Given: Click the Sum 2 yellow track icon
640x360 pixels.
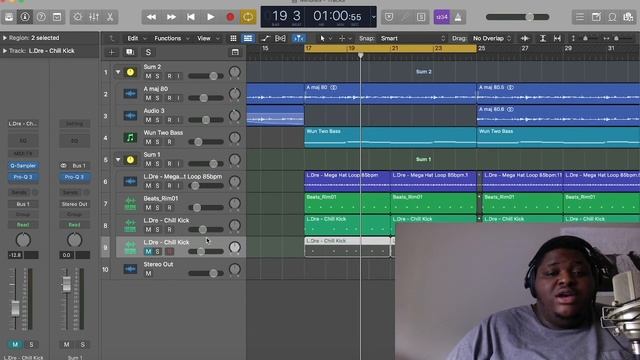Looking at the screenshot, I should [x=130, y=72].
